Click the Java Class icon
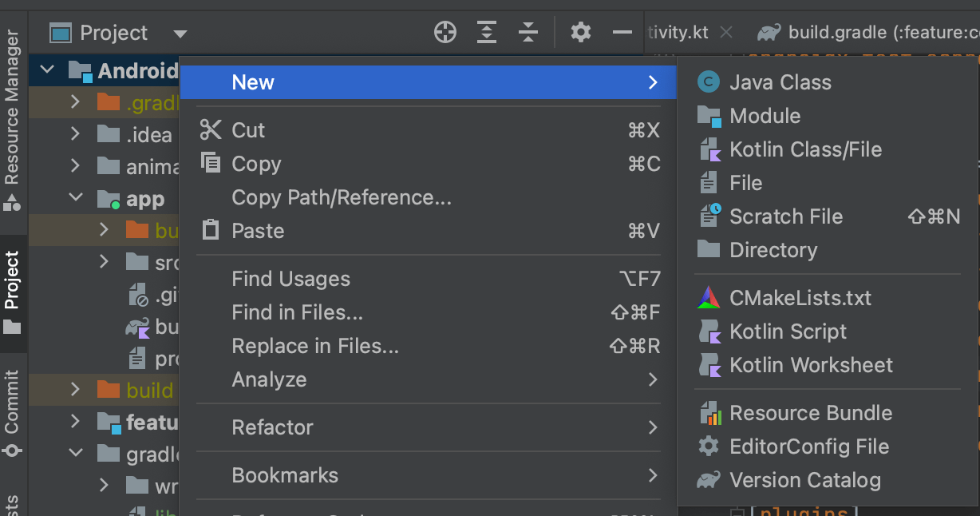This screenshot has width=980, height=516. (x=708, y=82)
